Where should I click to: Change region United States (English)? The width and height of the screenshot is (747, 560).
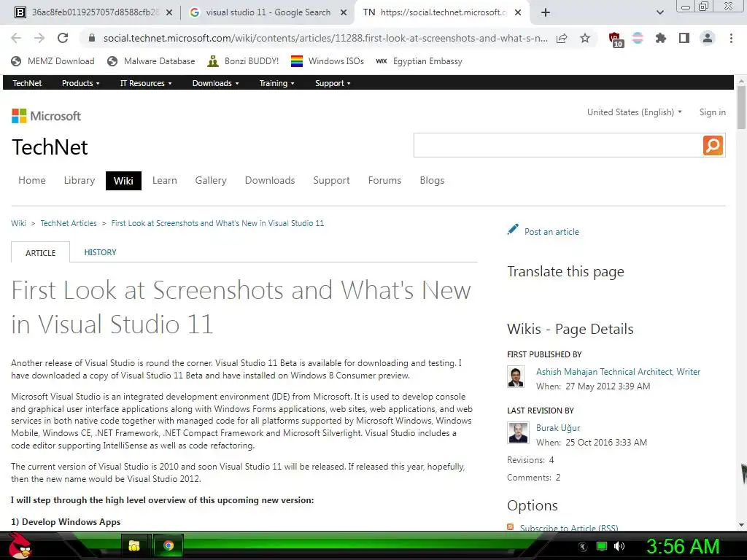[x=634, y=112]
